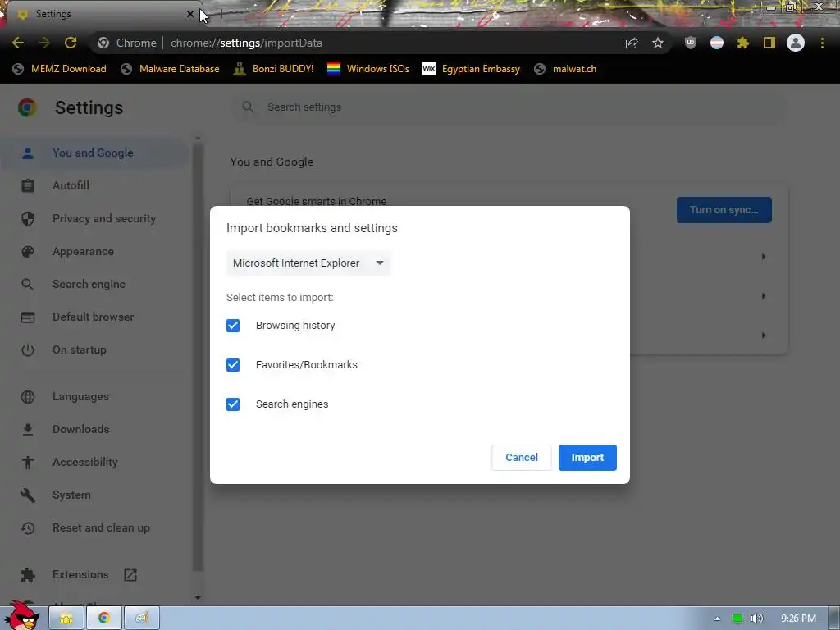Open the uBlock Origin extension icon
Screen dimensions: 840x630
(691, 43)
